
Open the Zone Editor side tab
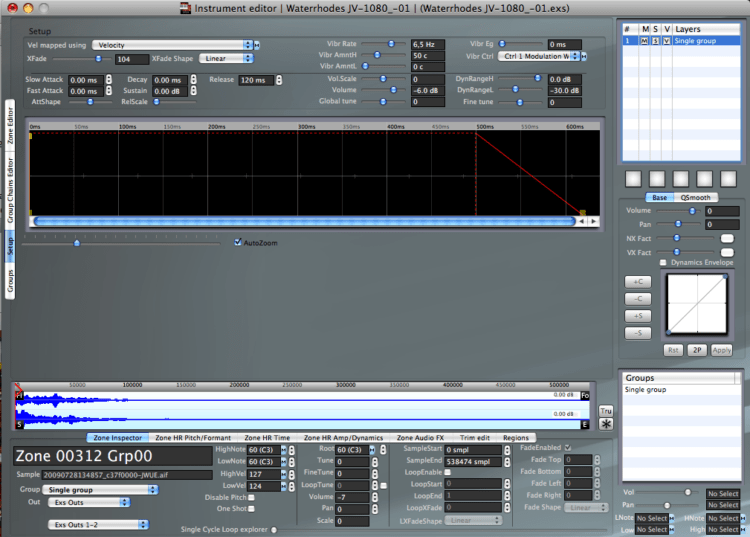10,126
